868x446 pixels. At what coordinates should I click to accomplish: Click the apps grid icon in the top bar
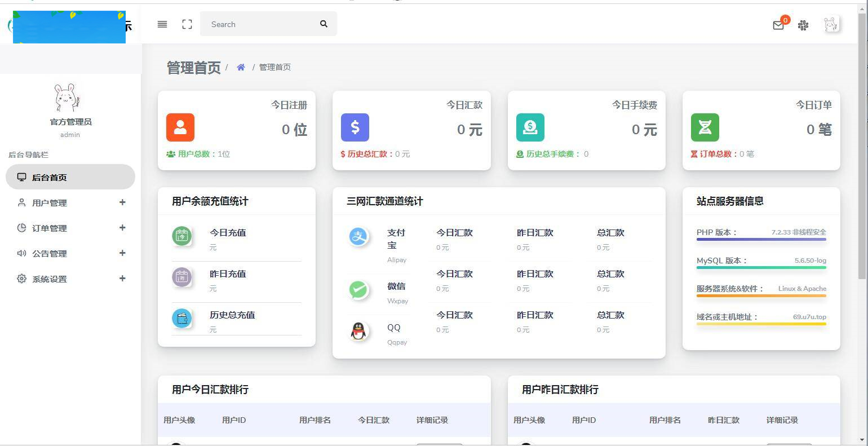[x=803, y=25]
